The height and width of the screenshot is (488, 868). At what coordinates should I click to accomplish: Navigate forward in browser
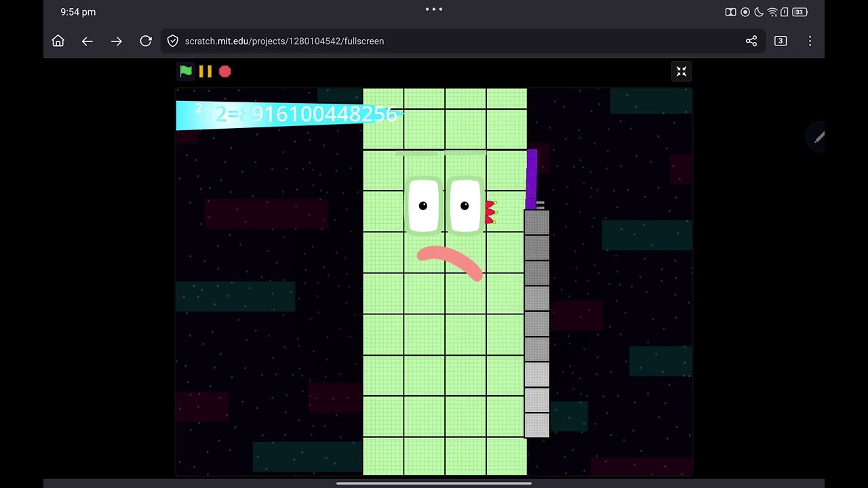(117, 41)
